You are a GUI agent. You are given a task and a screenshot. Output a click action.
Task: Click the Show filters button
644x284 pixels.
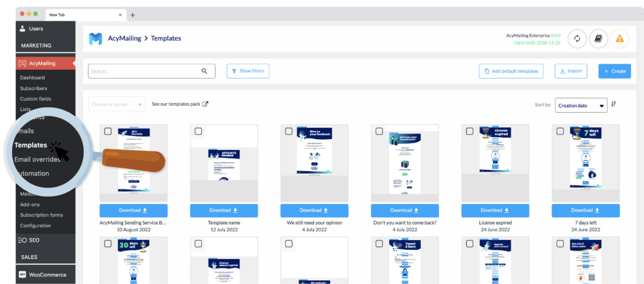coord(248,71)
